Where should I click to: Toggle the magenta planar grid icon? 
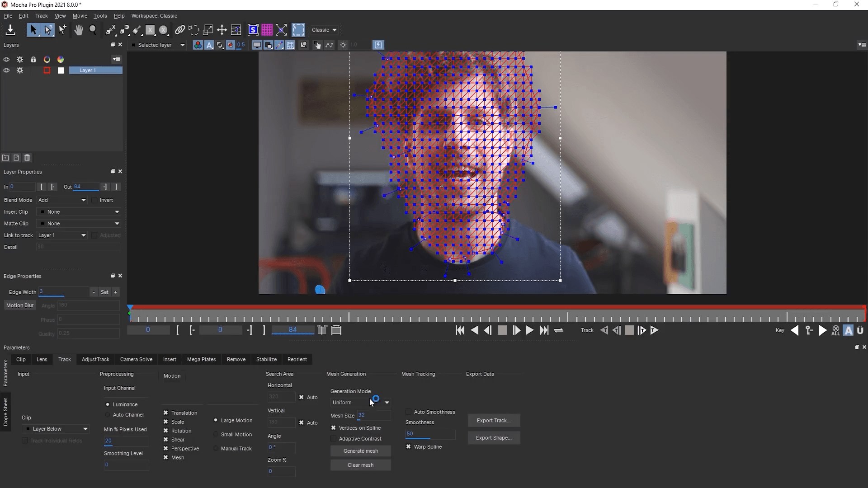[x=267, y=30]
